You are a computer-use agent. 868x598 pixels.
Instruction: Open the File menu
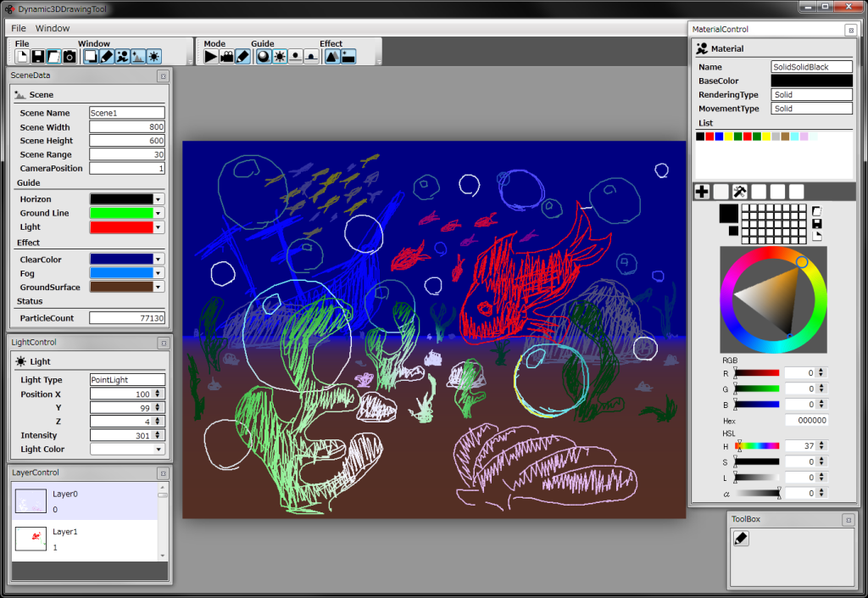point(19,28)
